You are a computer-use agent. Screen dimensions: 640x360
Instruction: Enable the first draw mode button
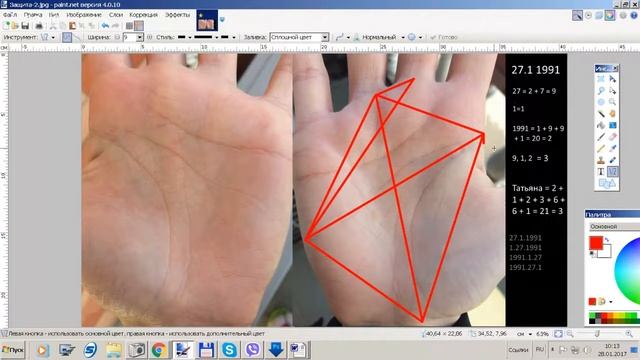click(x=67, y=37)
